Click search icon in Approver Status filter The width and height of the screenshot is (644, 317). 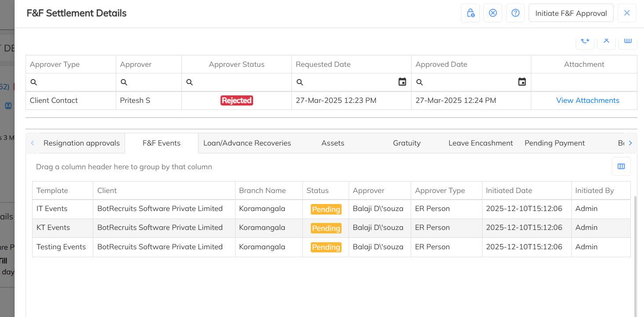(x=190, y=82)
